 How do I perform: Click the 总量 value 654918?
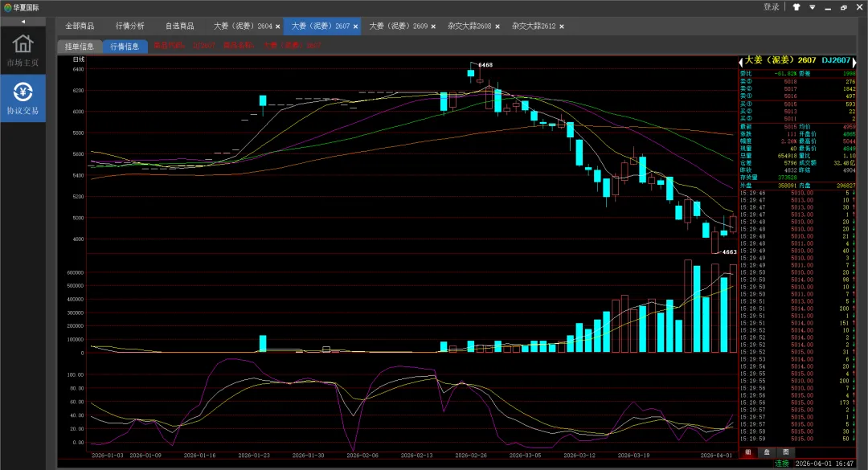point(787,156)
